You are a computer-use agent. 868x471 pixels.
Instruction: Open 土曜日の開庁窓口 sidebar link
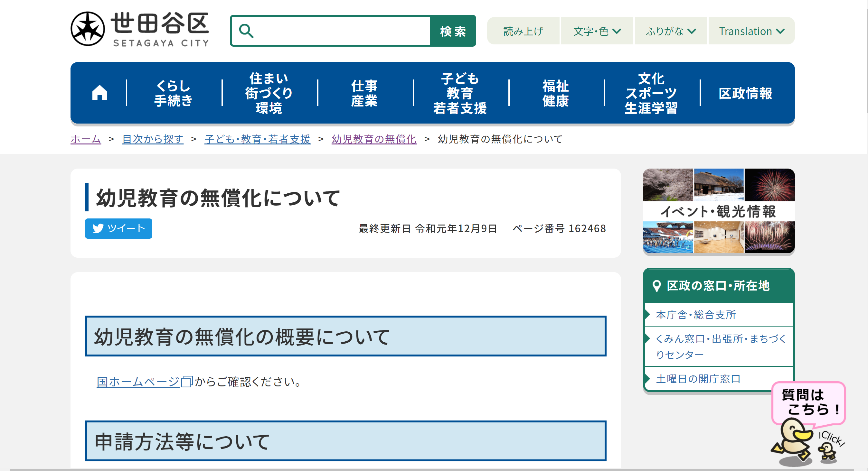(x=698, y=378)
